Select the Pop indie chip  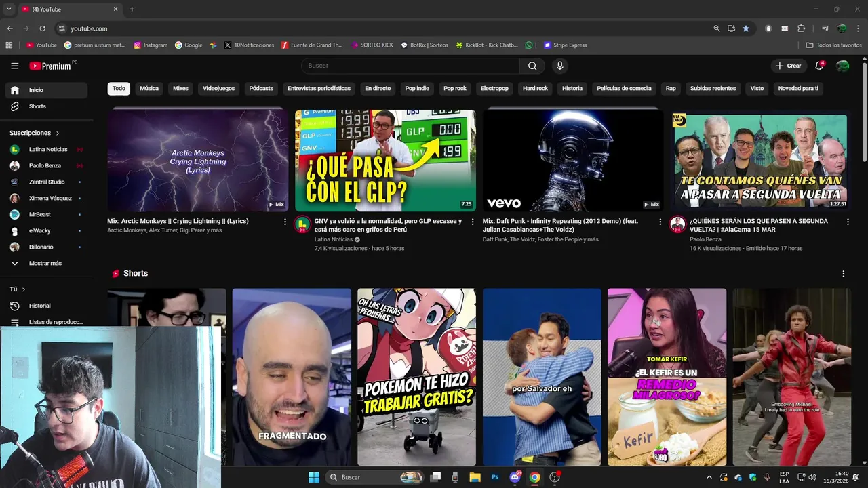point(417,88)
